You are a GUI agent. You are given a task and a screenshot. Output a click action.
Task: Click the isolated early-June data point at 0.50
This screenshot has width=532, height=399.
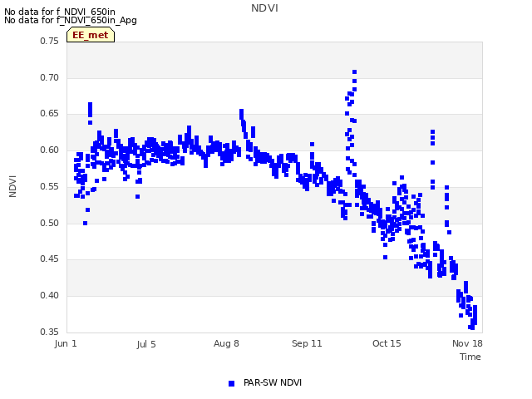coord(85,224)
